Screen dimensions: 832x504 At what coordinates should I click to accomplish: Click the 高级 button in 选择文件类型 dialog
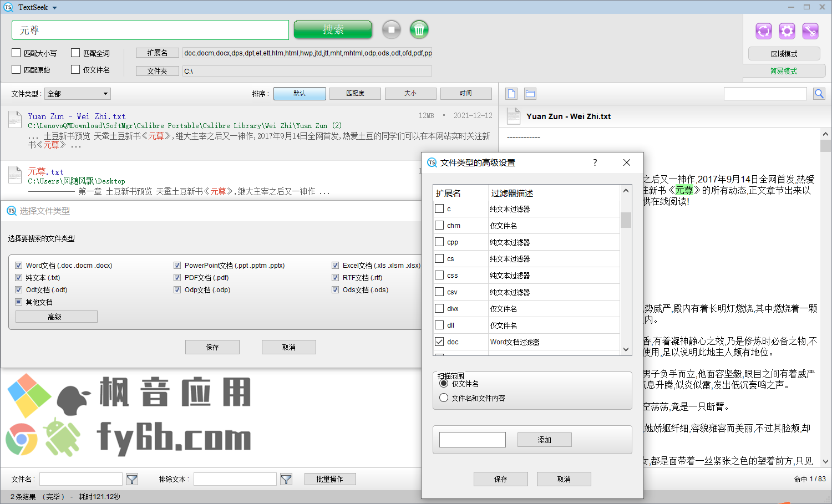(56, 317)
